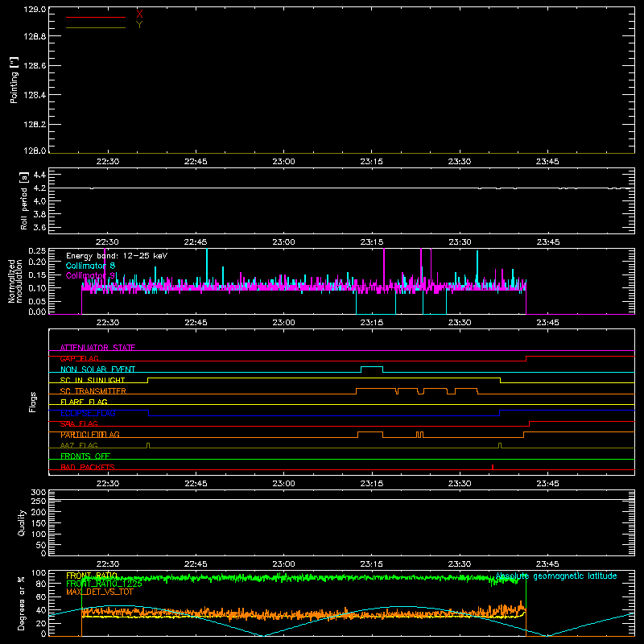Click the SC_IN_SUNLIGHT flag label
The width and height of the screenshot is (644, 644).
point(93,380)
